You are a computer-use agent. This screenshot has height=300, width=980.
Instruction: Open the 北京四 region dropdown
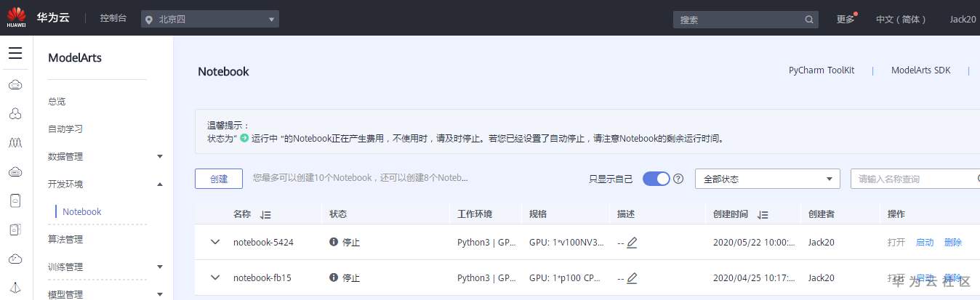210,20
